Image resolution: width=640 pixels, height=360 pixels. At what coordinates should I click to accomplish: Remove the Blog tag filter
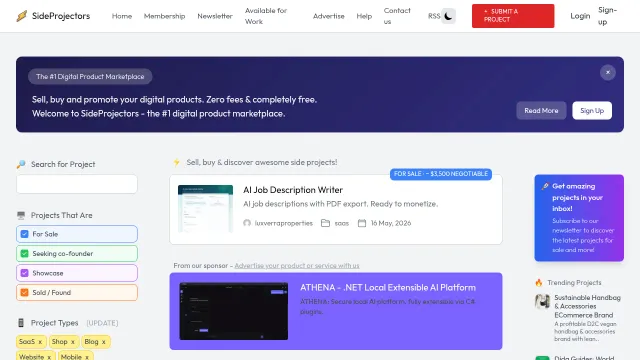[x=104, y=342]
